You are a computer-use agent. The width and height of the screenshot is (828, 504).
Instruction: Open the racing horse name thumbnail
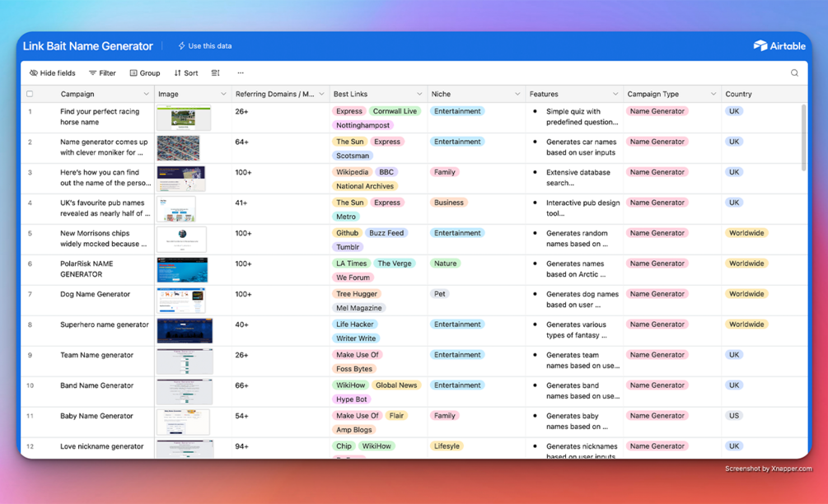point(183,118)
